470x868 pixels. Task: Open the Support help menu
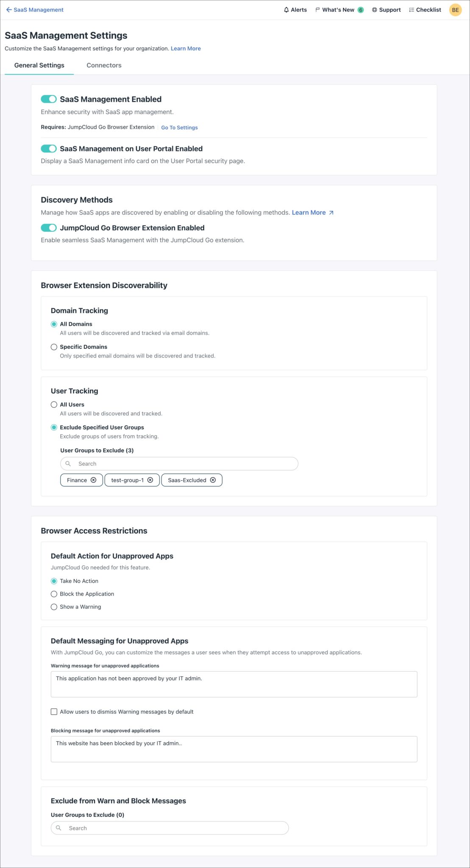(386, 9)
